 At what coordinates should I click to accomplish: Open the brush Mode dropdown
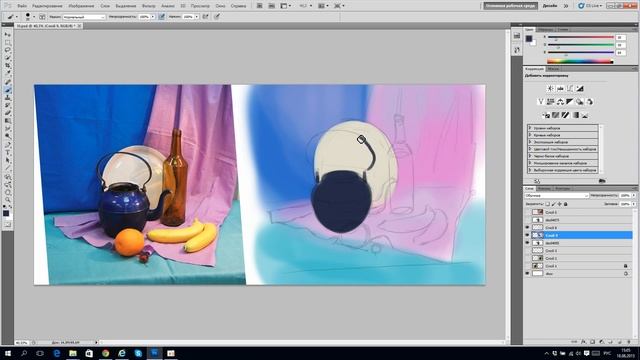coord(84,17)
